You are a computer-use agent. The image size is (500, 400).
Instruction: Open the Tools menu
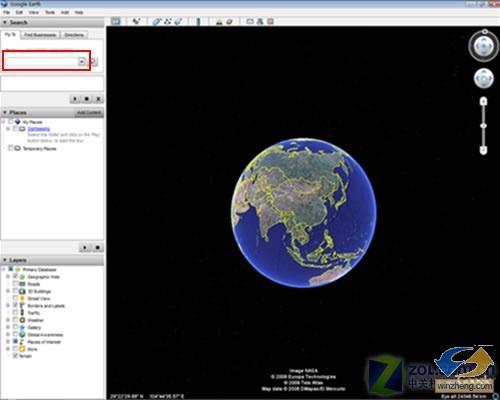click(50, 12)
